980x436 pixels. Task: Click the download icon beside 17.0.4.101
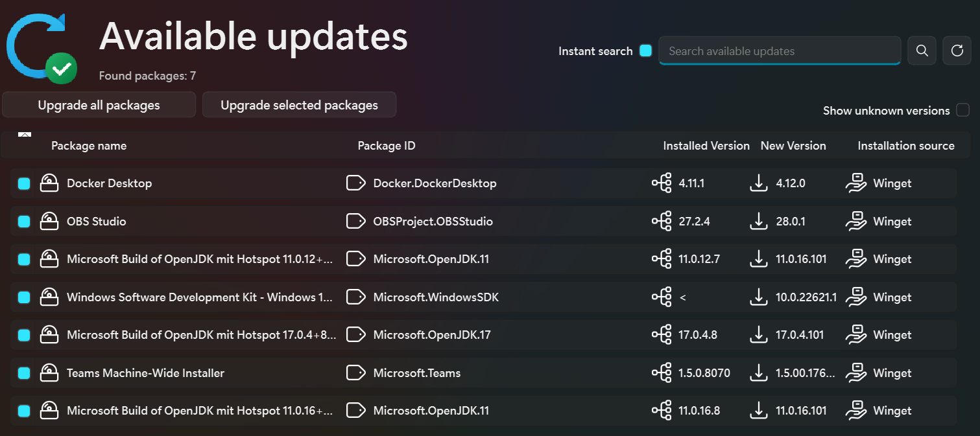[758, 335]
